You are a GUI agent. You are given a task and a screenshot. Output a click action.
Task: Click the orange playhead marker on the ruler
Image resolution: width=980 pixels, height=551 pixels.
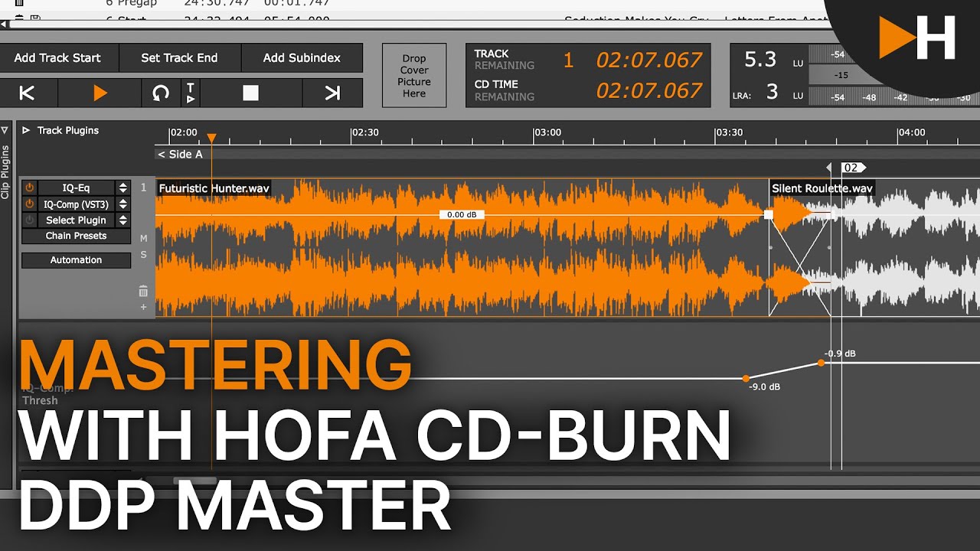212,139
